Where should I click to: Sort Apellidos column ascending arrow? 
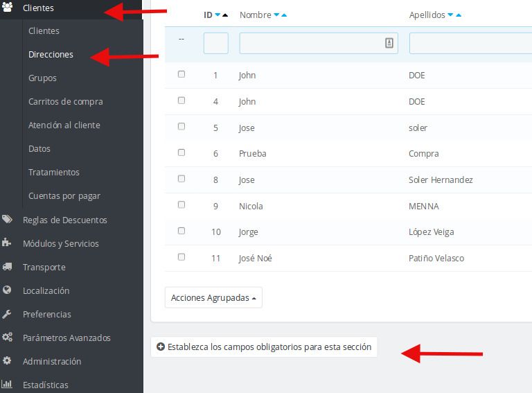pyautogui.click(x=459, y=15)
